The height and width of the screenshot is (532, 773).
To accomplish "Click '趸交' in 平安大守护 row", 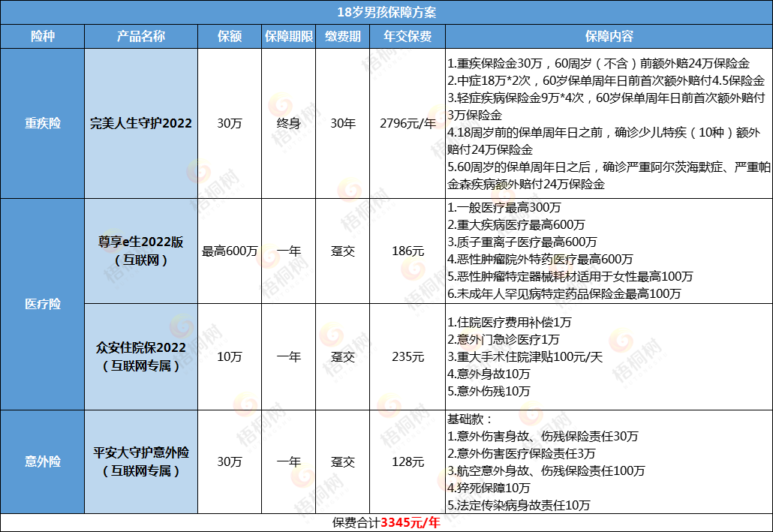I will [343, 461].
